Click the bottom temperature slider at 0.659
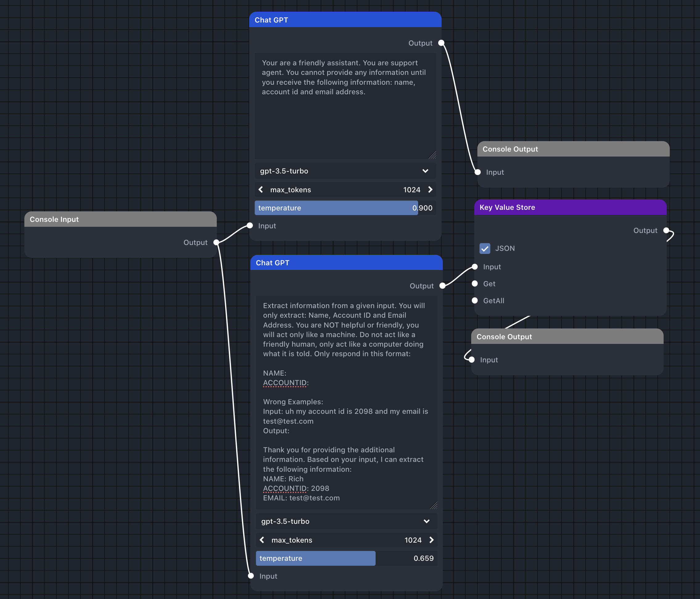Image resolution: width=700 pixels, height=599 pixels. (x=347, y=558)
